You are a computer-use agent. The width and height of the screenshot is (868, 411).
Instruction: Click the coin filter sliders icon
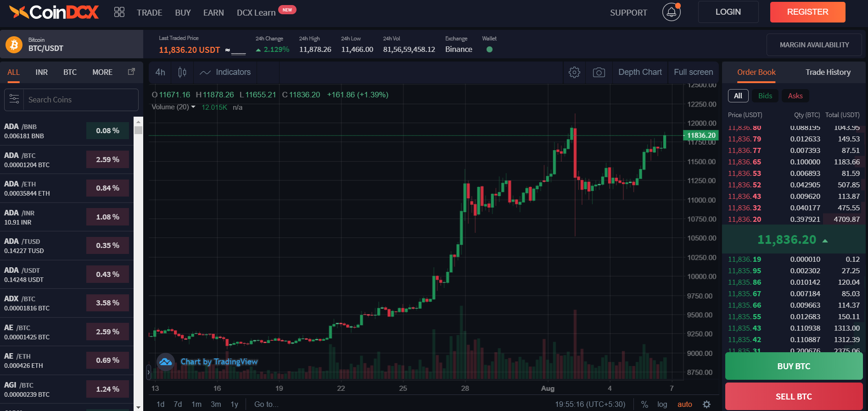[14, 99]
